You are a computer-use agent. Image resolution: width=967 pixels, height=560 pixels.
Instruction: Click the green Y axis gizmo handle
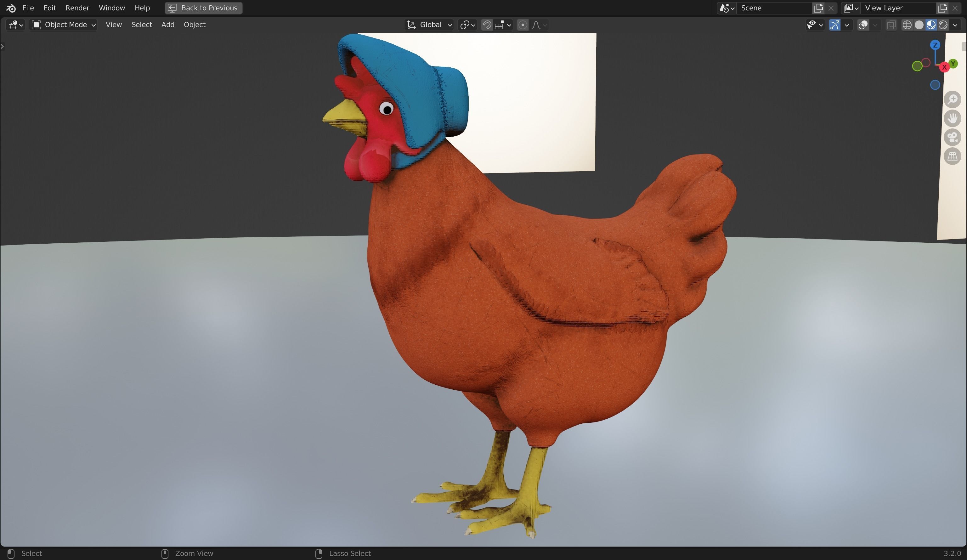[x=953, y=64]
